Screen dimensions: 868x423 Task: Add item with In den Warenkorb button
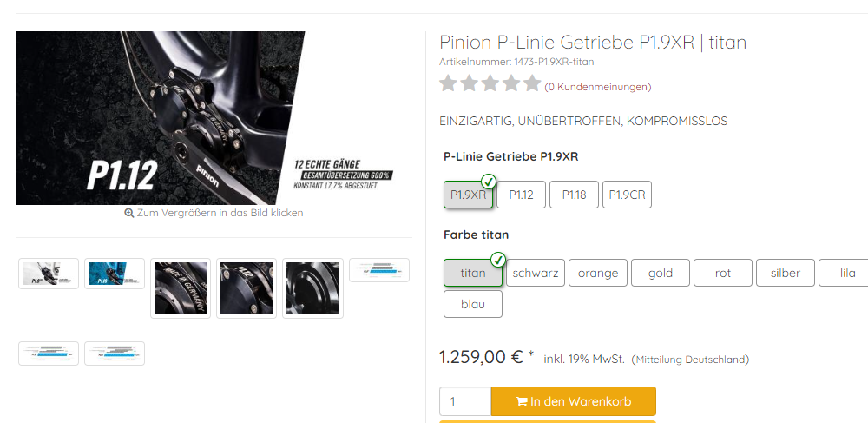pos(574,401)
